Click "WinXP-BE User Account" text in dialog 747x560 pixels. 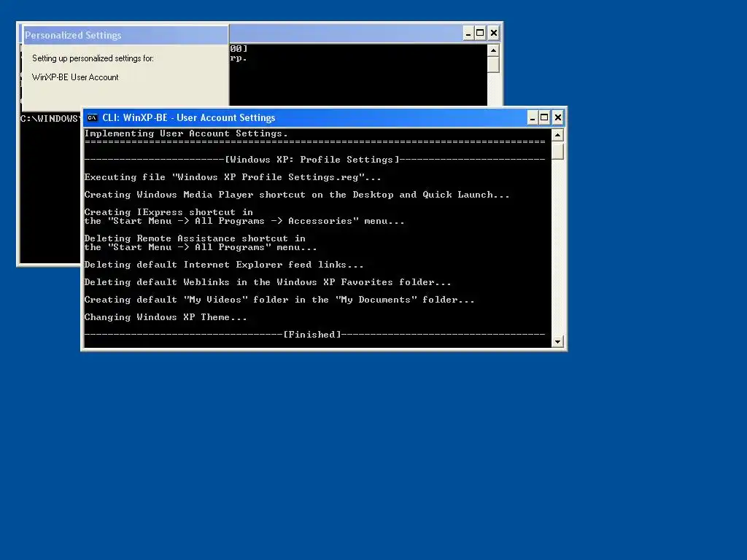tap(75, 77)
